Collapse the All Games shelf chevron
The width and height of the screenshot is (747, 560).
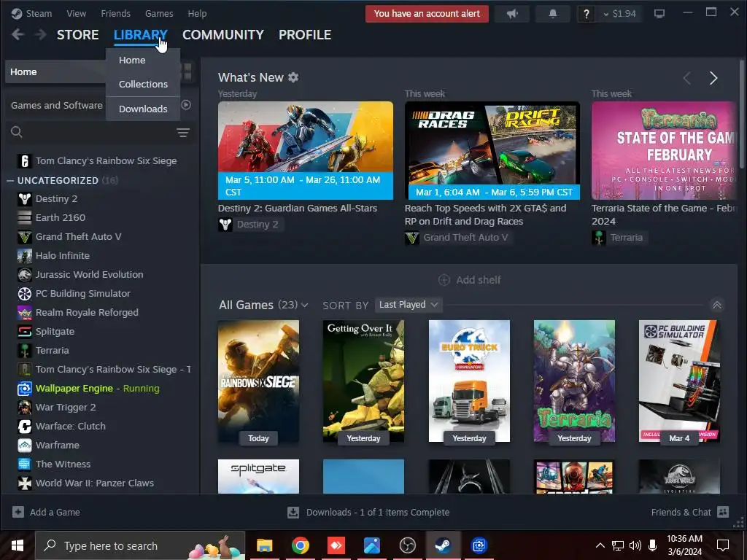click(x=716, y=306)
